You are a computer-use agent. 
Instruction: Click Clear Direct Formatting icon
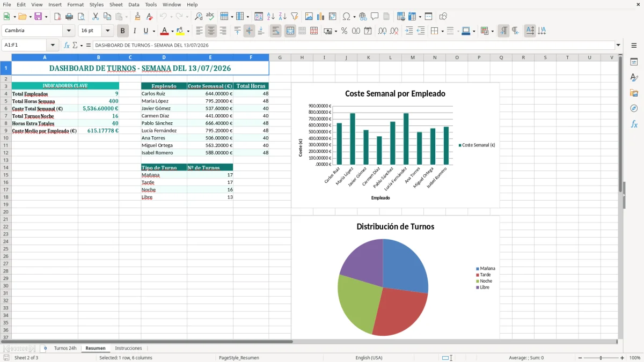[x=150, y=17]
